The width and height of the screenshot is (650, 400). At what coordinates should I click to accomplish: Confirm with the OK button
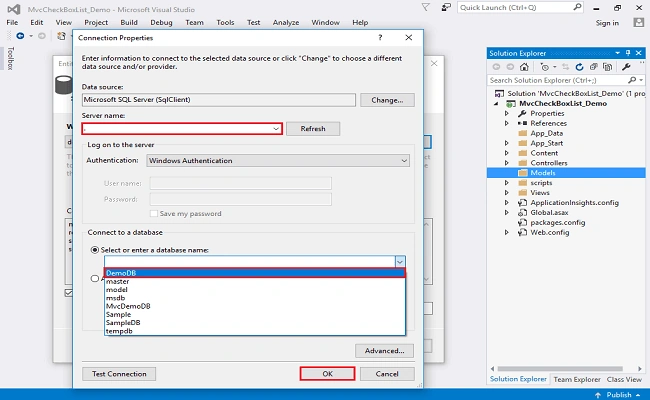coord(327,374)
